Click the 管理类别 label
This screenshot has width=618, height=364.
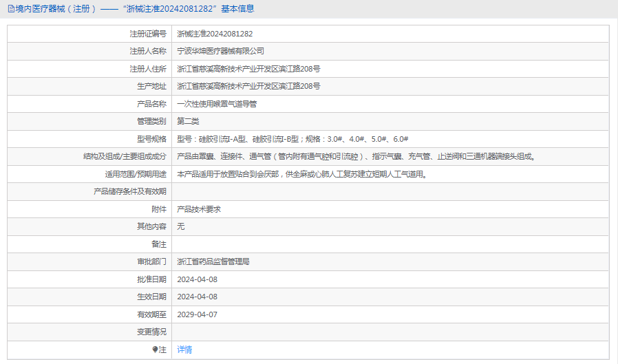(151, 121)
